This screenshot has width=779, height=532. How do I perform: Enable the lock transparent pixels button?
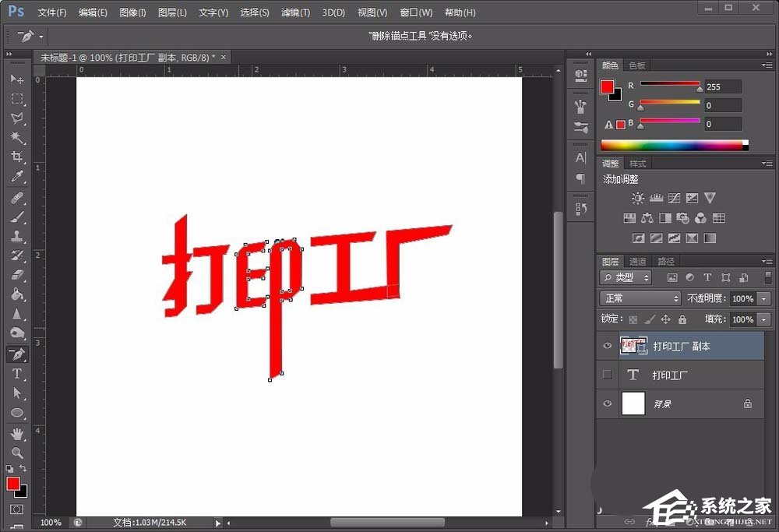pos(633,319)
